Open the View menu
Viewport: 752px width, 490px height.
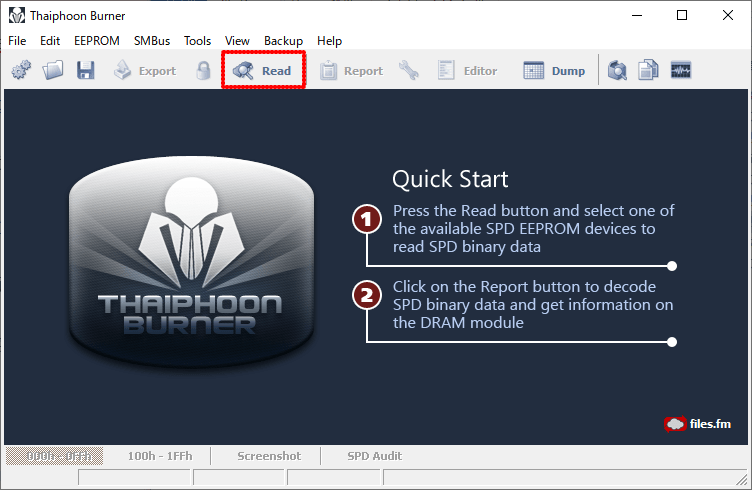237,41
